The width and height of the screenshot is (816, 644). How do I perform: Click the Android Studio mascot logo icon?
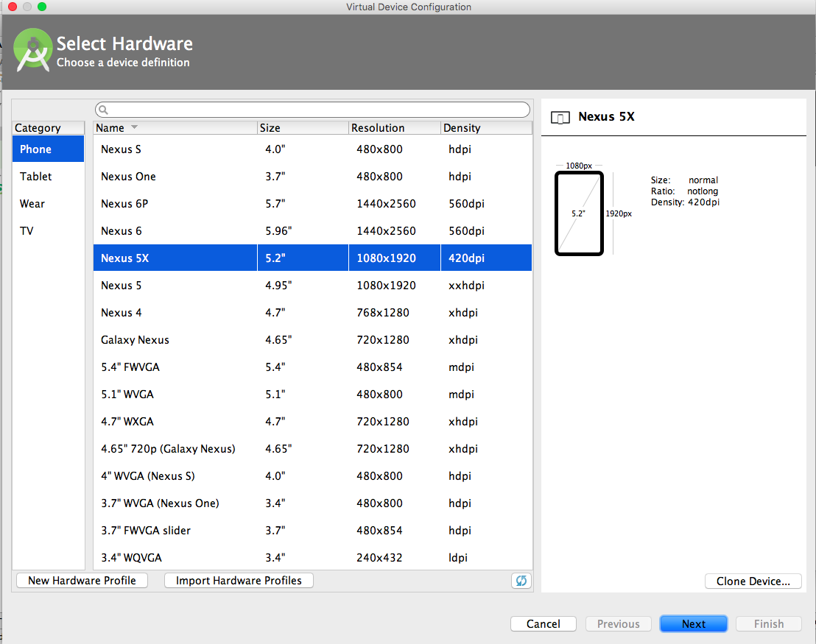[x=32, y=50]
